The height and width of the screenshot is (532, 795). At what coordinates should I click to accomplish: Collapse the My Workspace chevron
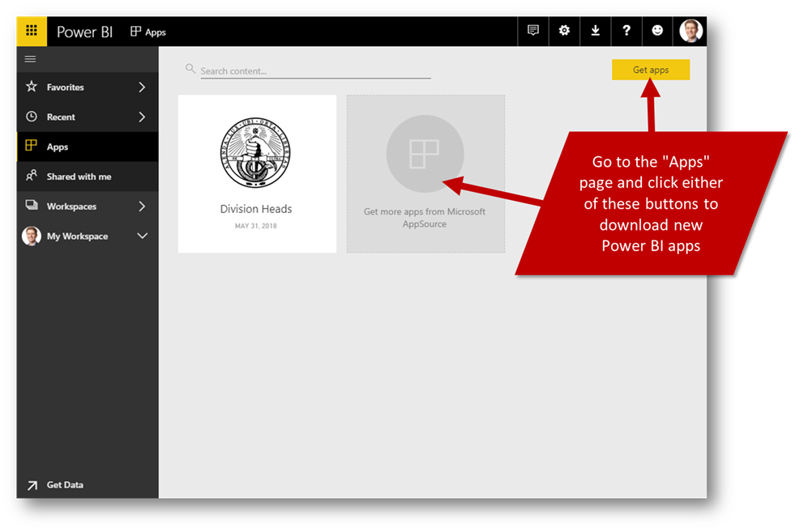click(x=143, y=236)
